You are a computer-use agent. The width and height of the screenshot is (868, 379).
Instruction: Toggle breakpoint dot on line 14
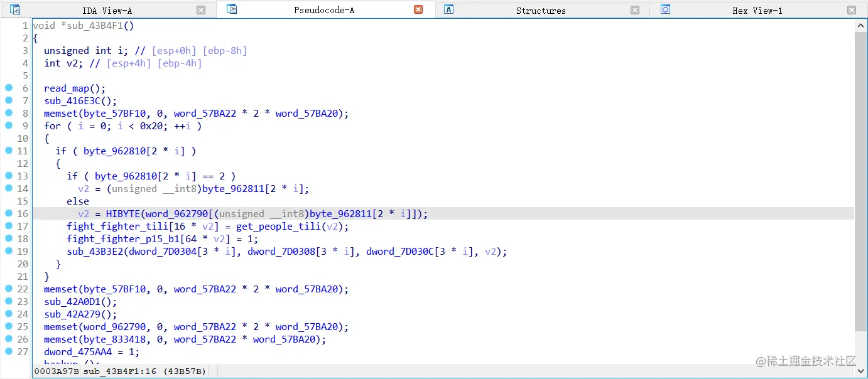point(9,188)
